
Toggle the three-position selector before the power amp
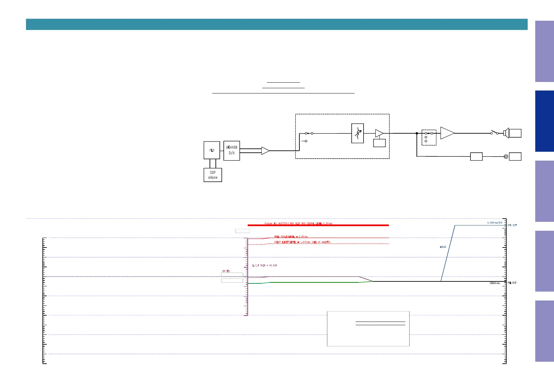[x=429, y=137]
